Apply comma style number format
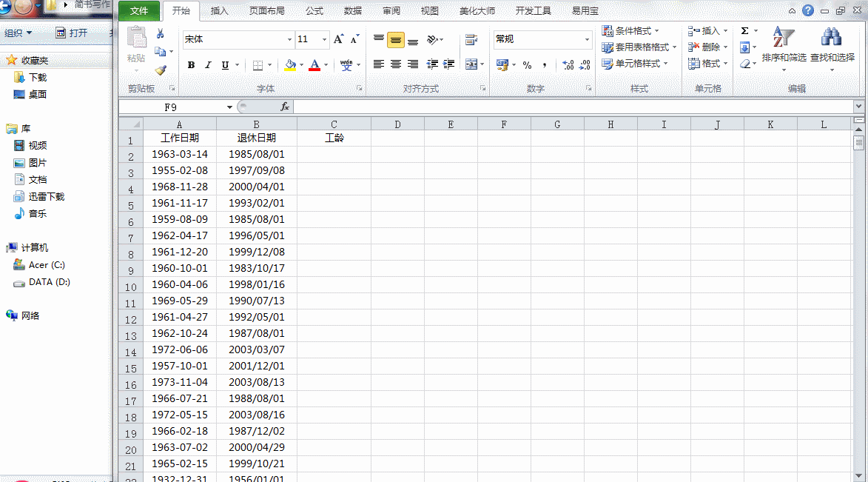868x482 pixels. pos(545,65)
